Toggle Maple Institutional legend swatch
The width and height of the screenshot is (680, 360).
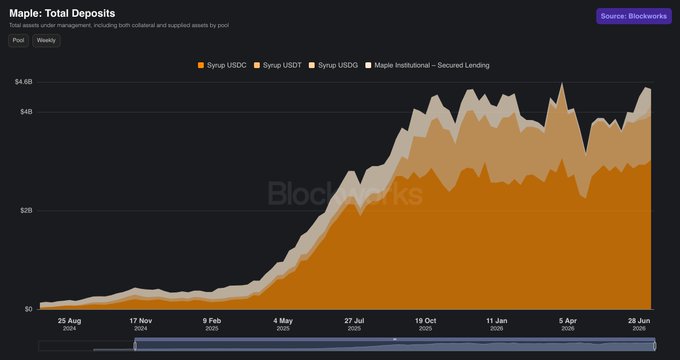[x=368, y=65]
